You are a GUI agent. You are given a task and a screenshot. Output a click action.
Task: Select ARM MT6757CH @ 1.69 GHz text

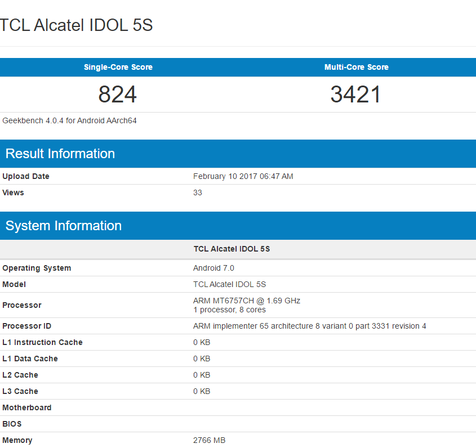(247, 301)
